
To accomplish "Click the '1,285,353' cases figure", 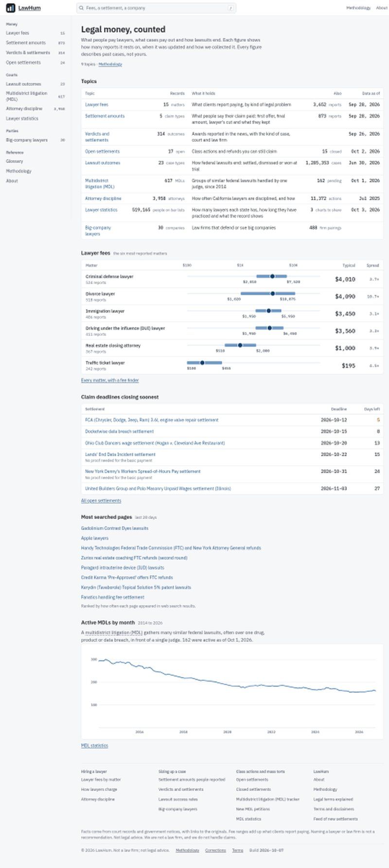I will point(317,163).
